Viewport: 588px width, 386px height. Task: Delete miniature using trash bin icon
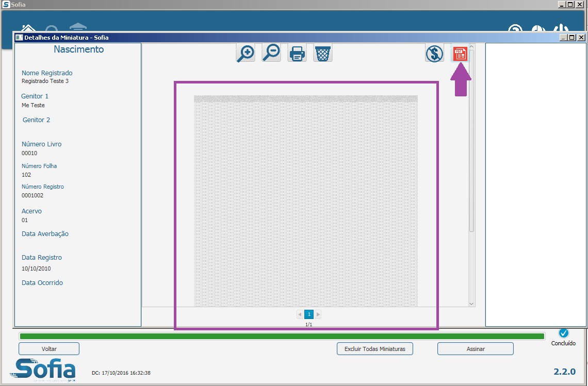pos(322,53)
